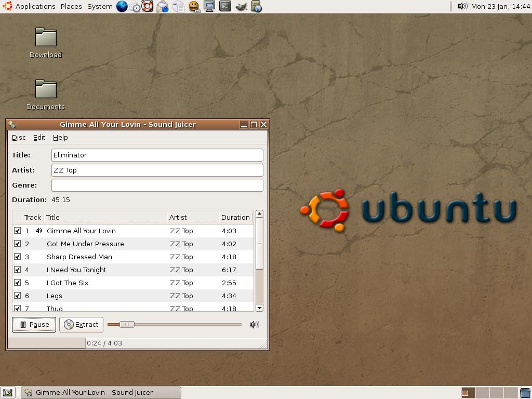Viewport: 532px width, 399px height.
Task: Click the track list scroll up arrow
Action: (x=259, y=214)
